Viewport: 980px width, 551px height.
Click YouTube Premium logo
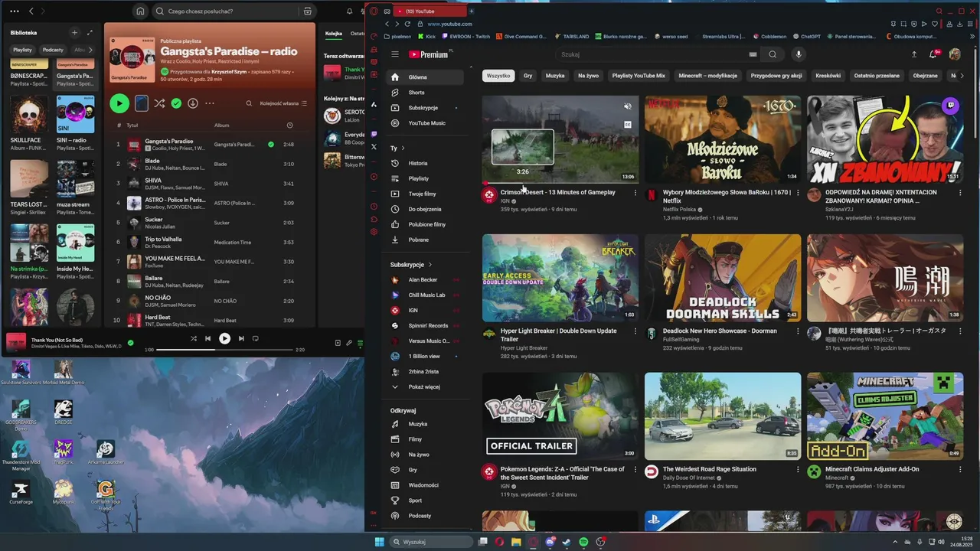point(429,54)
